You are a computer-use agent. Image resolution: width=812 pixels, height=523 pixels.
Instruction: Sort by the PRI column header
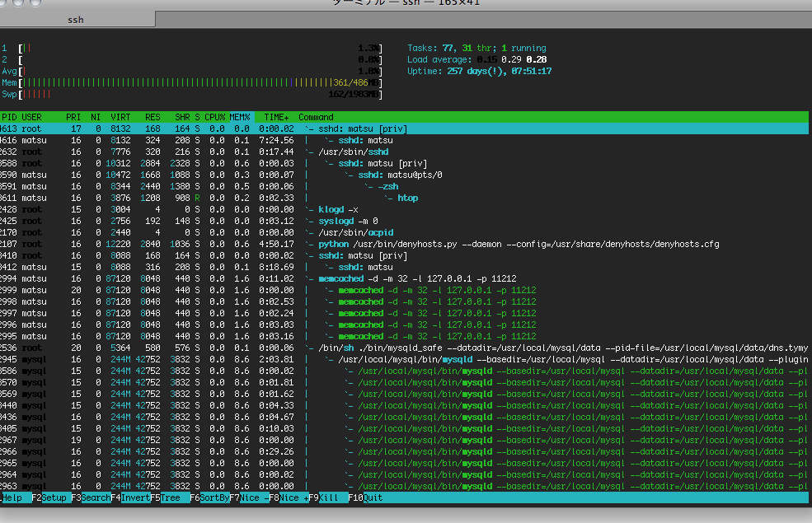pyautogui.click(x=73, y=117)
